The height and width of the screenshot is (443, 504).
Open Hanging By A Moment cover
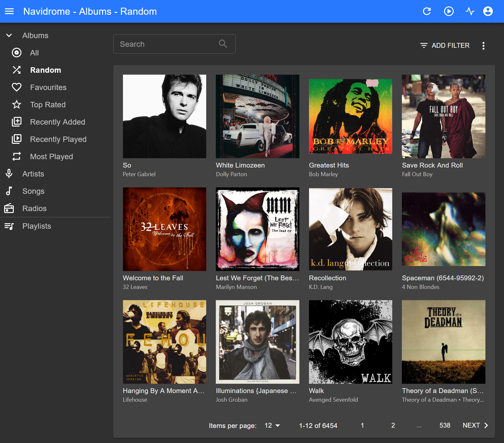[x=165, y=342]
